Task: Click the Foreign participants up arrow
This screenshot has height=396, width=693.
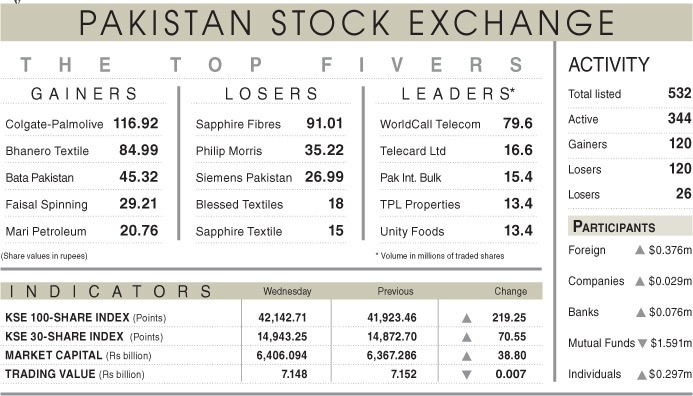Action: point(640,250)
